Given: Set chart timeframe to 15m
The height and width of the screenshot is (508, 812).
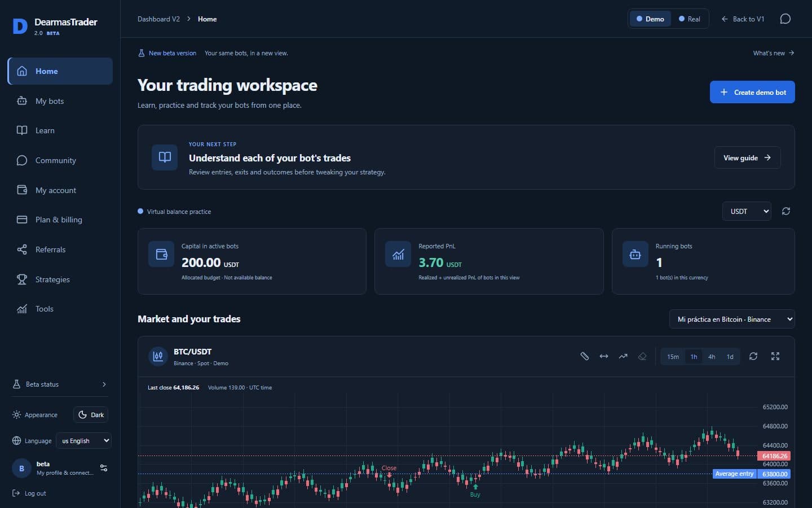Looking at the screenshot, I should pyautogui.click(x=673, y=357).
